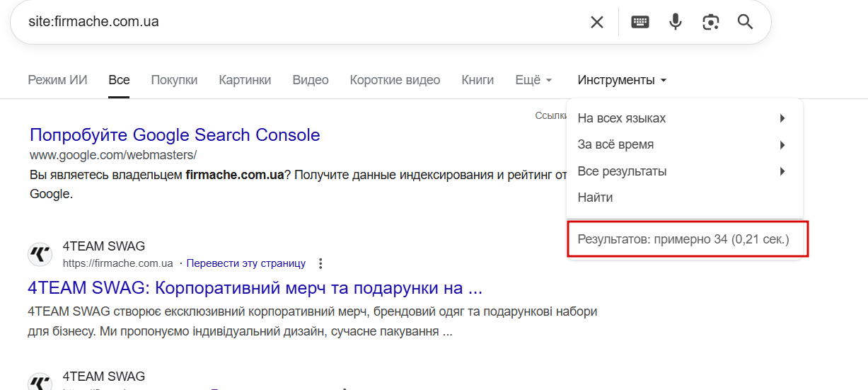
Task: Switch to Режим ИИ tab
Action: coord(57,80)
